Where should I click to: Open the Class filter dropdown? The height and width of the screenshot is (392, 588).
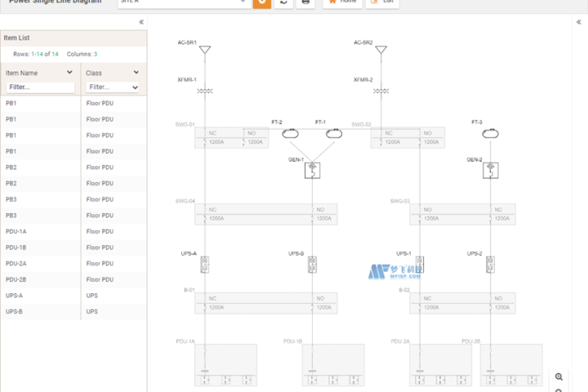[114, 87]
